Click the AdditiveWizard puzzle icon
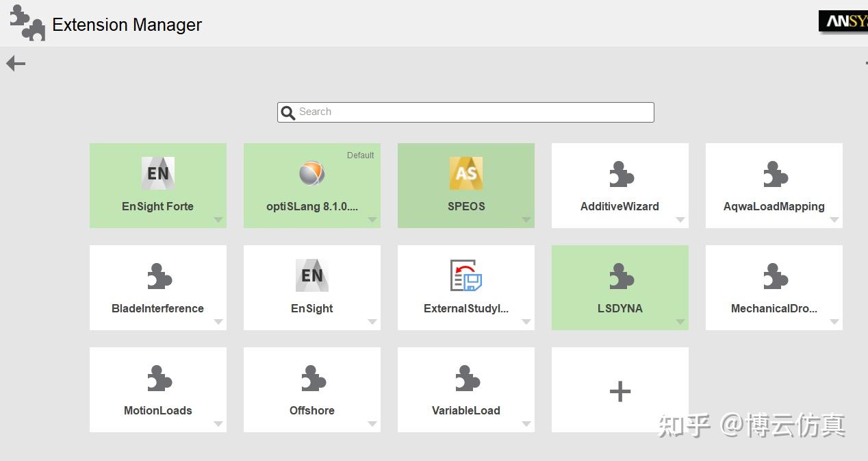The height and width of the screenshot is (461, 868). pyautogui.click(x=621, y=175)
